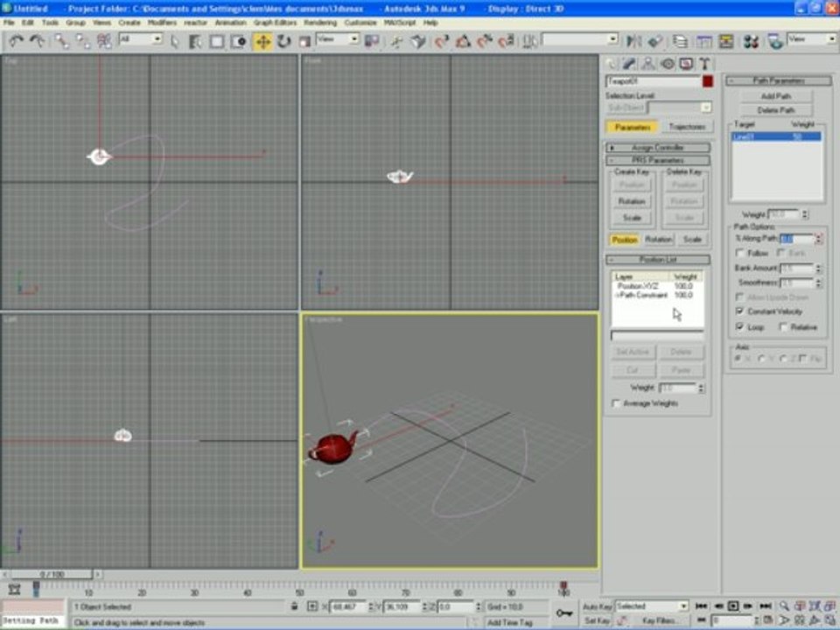
Task: Open the selection filter All dropdown
Action: [x=140, y=39]
